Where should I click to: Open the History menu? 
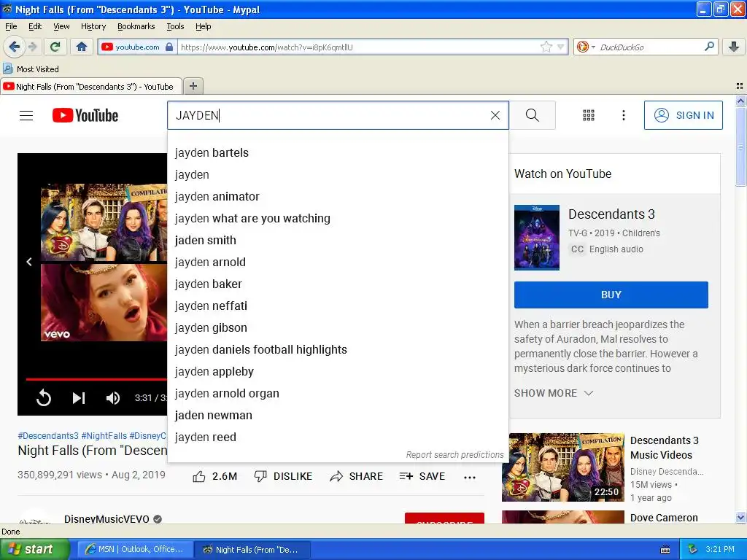coord(93,26)
